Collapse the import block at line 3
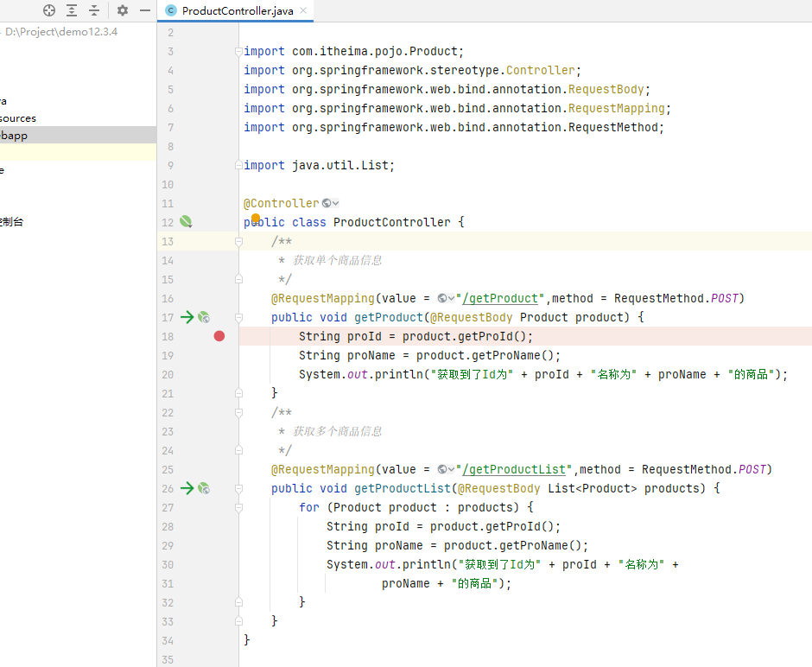812x667 pixels. click(x=239, y=52)
